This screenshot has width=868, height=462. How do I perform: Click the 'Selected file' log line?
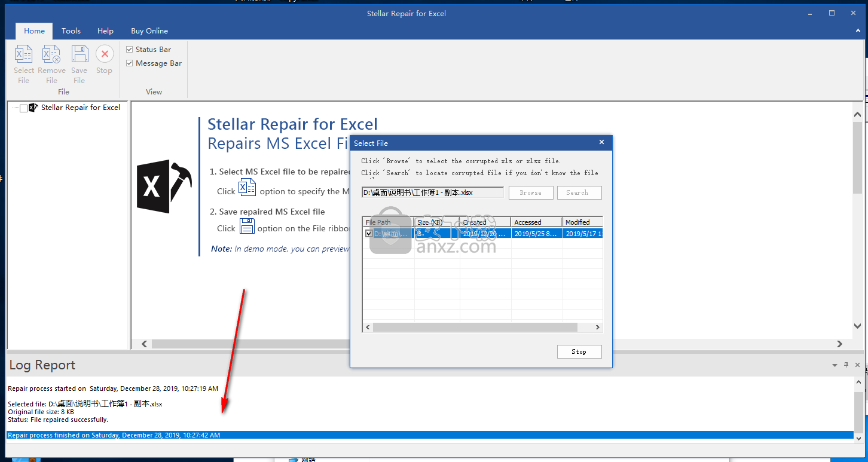[85, 404]
